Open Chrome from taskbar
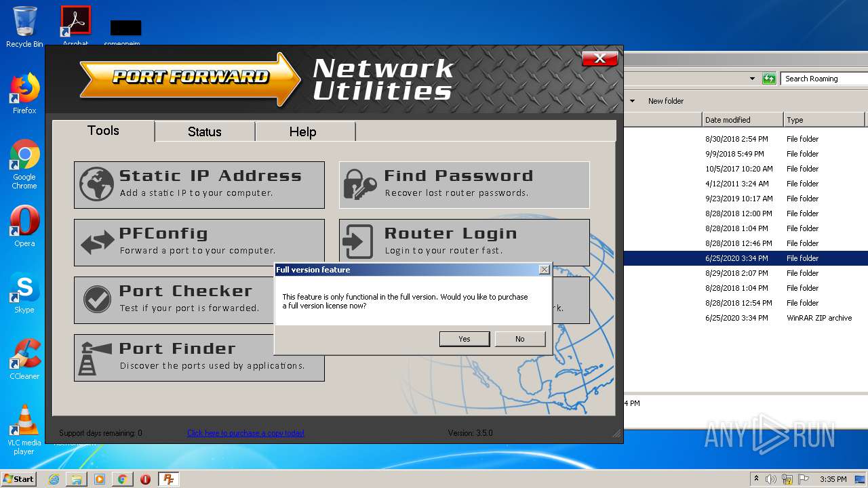The width and height of the screenshot is (868, 488). click(123, 479)
